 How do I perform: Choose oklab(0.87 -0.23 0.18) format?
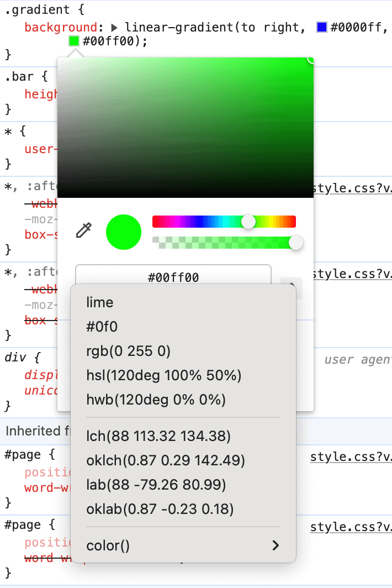coord(183,510)
